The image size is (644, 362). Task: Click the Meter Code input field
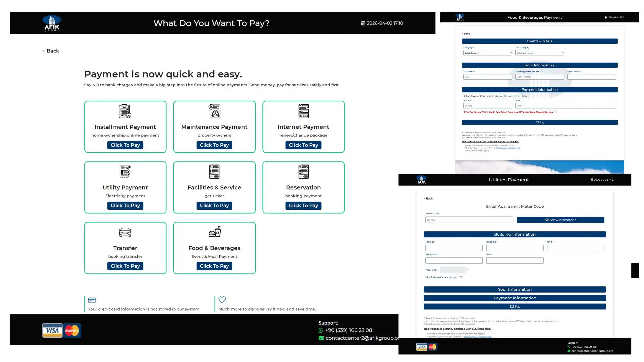[469, 220]
